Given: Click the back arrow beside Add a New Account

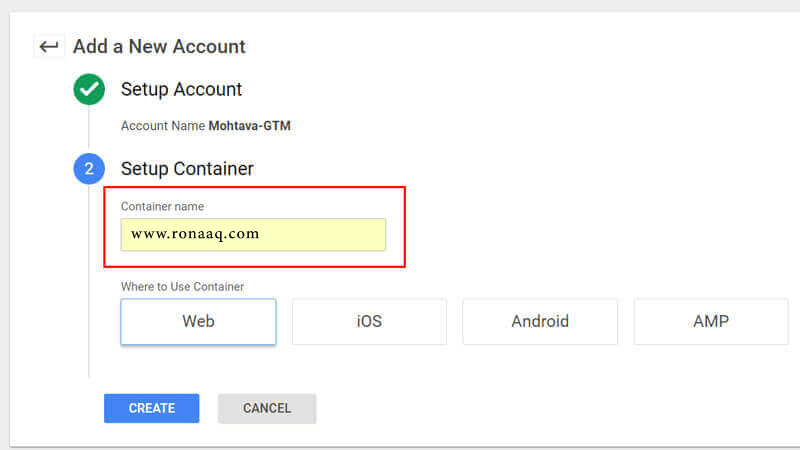Looking at the screenshot, I should point(49,47).
